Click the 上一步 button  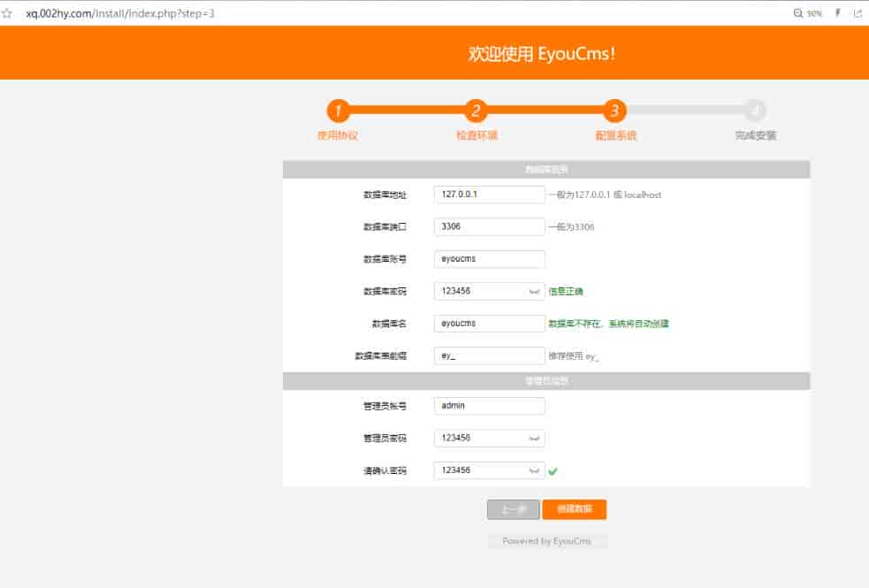(x=514, y=509)
